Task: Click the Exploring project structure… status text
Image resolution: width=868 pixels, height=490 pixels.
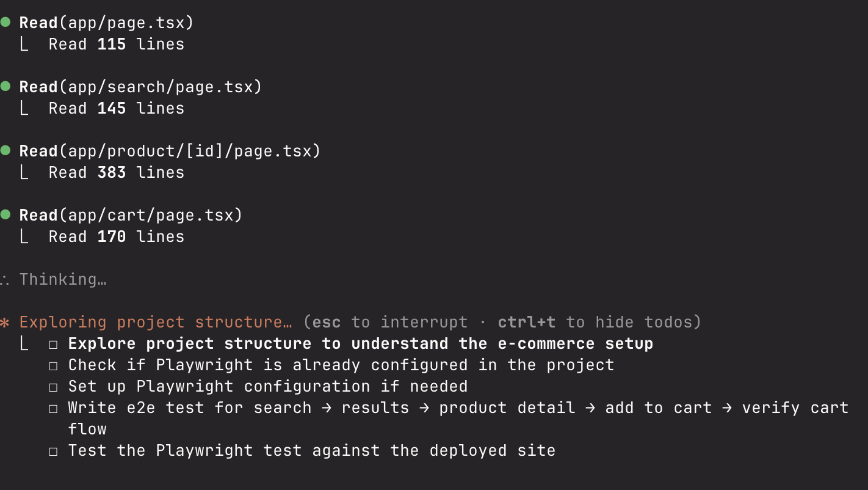Action: 155,322
